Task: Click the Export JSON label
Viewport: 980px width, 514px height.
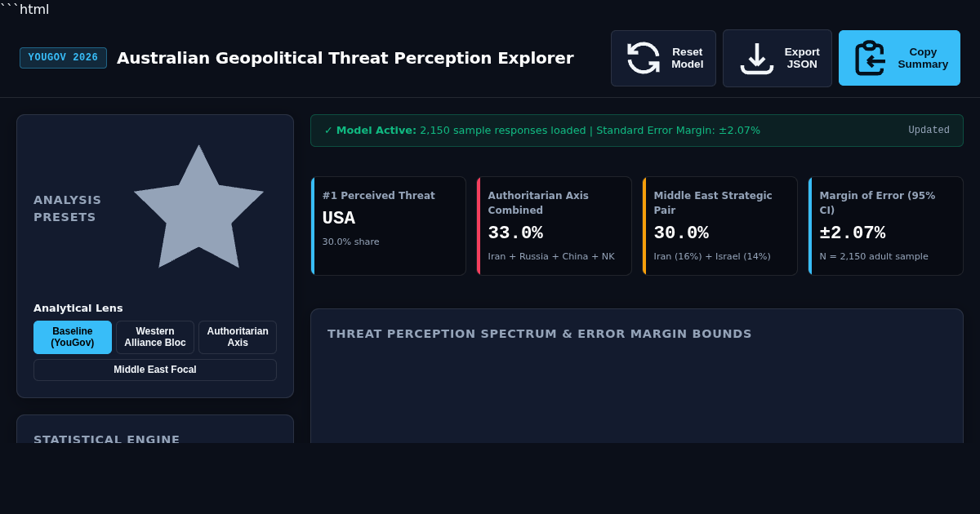Action: point(802,58)
